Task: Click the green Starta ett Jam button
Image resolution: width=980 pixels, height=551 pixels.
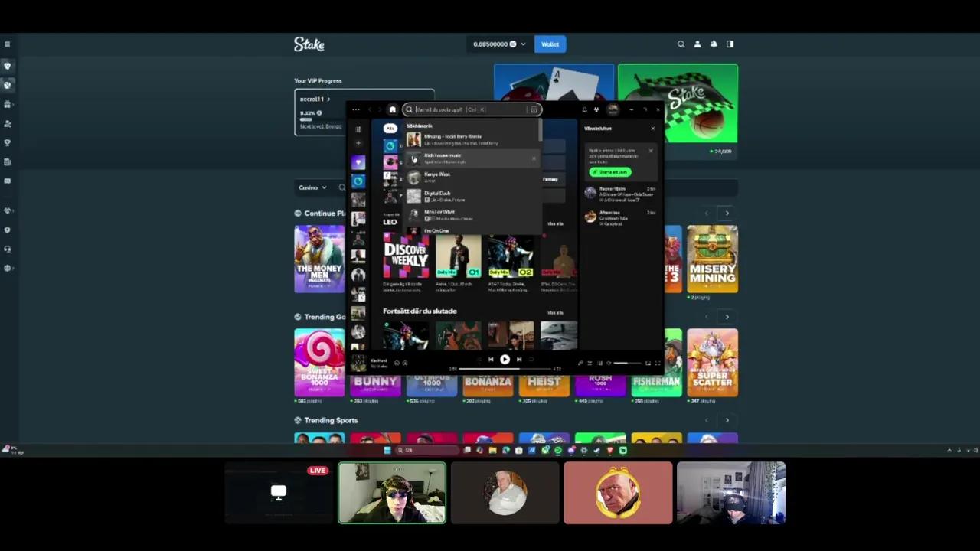Action: [610, 172]
